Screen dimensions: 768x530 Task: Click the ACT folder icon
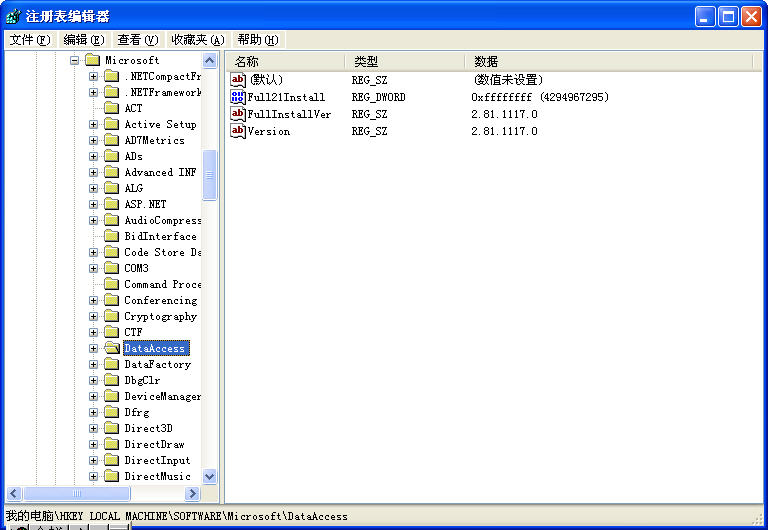[x=112, y=108]
